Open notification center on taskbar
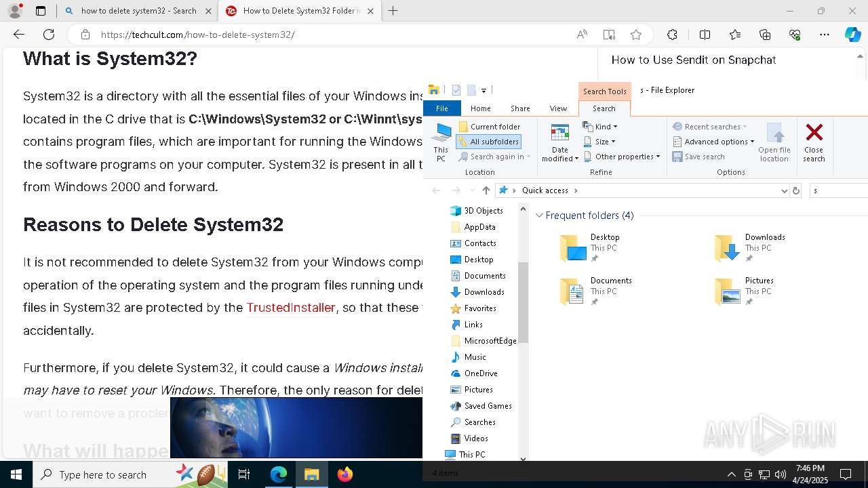Viewport: 868px width, 488px height. 846,474
